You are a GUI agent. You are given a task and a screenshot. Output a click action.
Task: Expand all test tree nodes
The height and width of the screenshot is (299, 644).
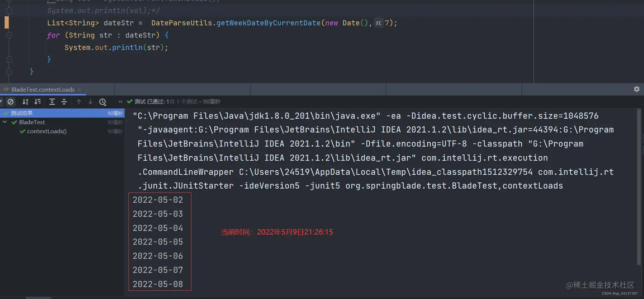[52, 102]
